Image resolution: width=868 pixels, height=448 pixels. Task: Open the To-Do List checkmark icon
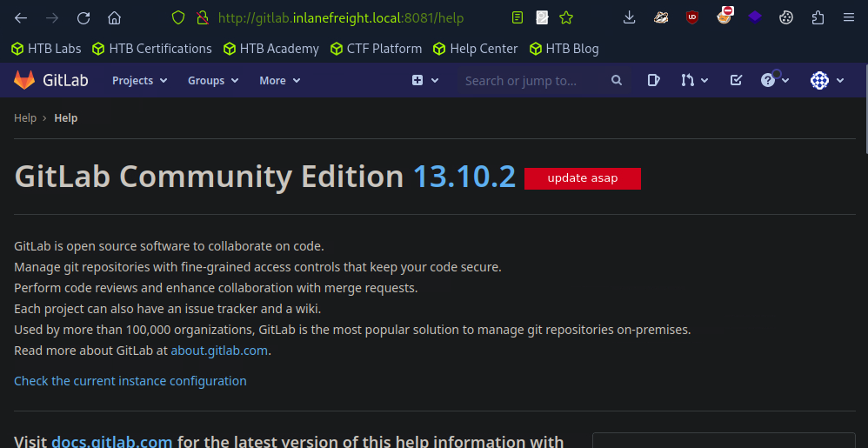[736, 80]
